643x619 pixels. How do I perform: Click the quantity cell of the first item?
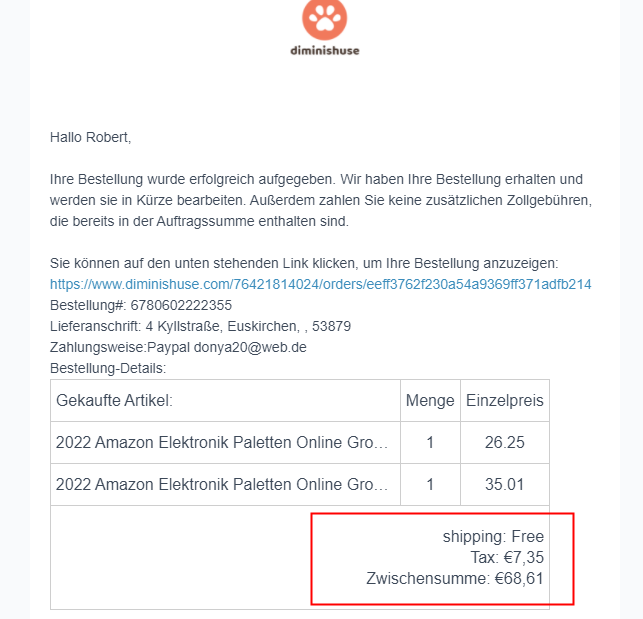430,442
